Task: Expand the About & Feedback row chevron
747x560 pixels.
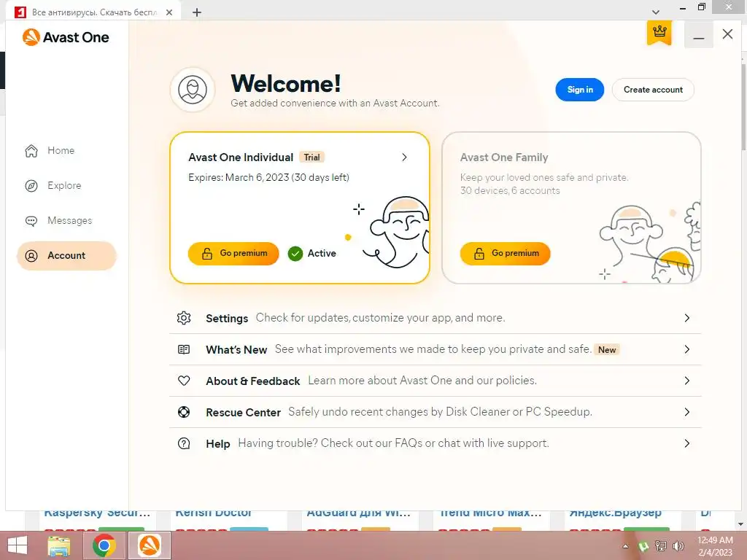Action: pyautogui.click(x=687, y=381)
